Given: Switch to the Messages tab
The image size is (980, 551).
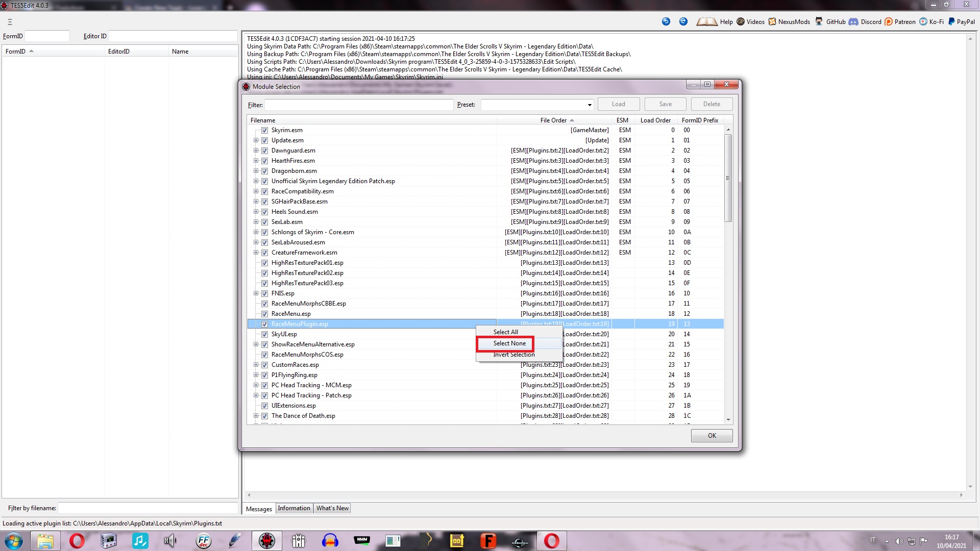Looking at the screenshot, I should [x=259, y=509].
